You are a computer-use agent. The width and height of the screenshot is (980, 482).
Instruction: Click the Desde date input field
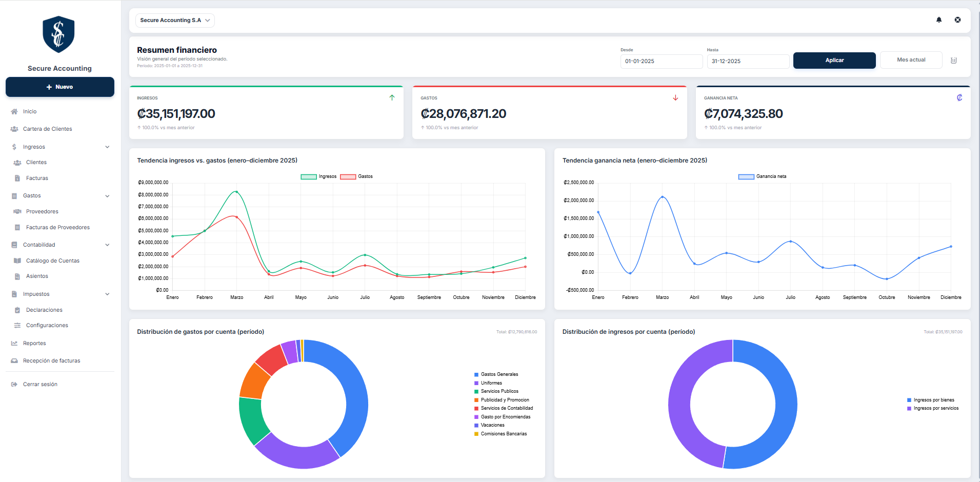(661, 62)
